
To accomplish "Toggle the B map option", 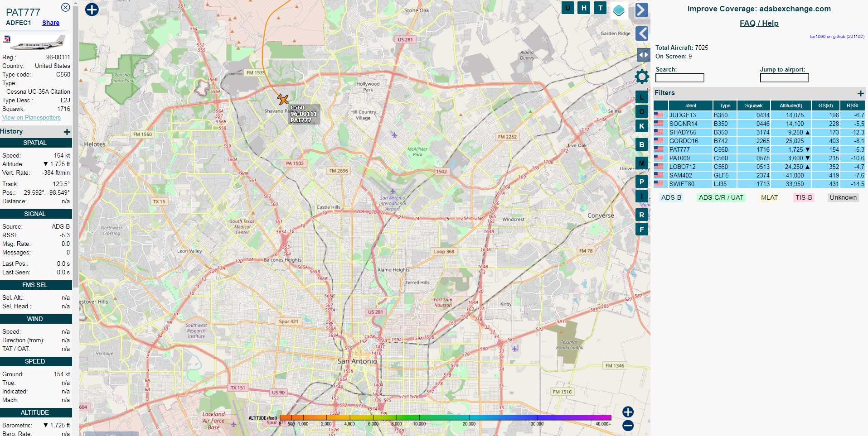I will tap(641, 145).
